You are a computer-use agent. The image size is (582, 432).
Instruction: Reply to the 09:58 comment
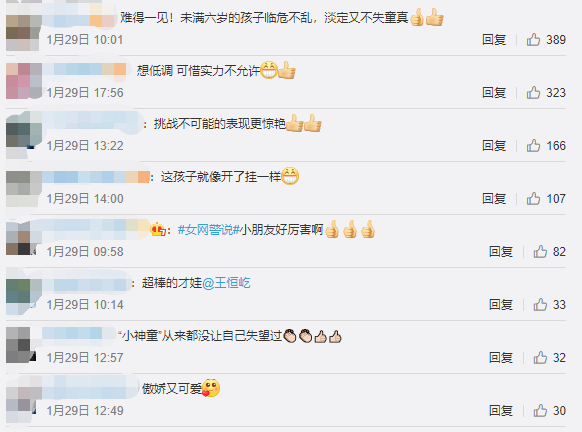[x=501, y=252]
